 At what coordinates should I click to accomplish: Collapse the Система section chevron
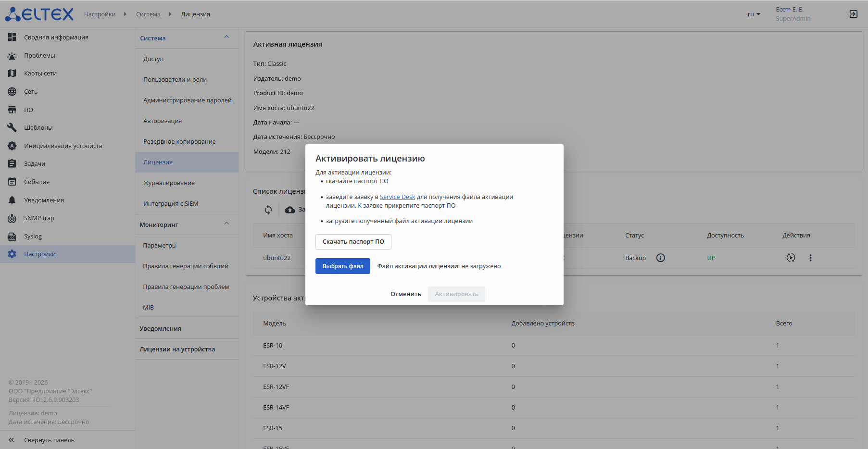(226, 37)
